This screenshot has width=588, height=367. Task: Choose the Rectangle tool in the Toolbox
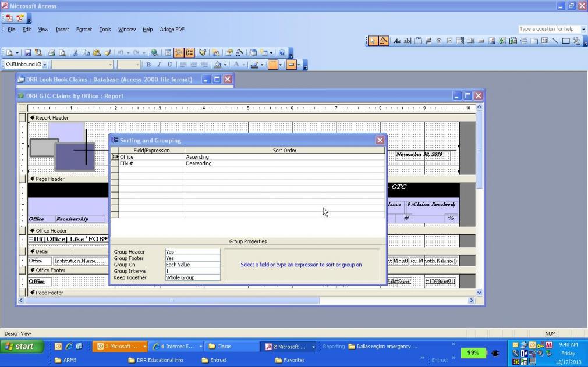coord(565,41)
